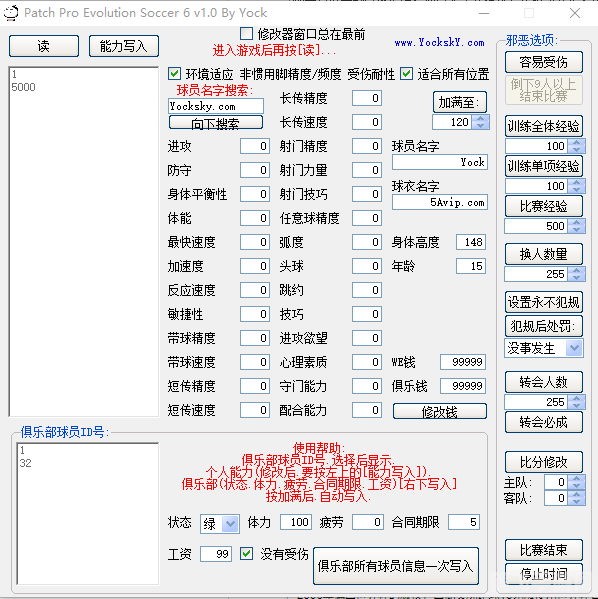Click the 最快速度 value field
The image size is (598, 599).
pos(255,242)
